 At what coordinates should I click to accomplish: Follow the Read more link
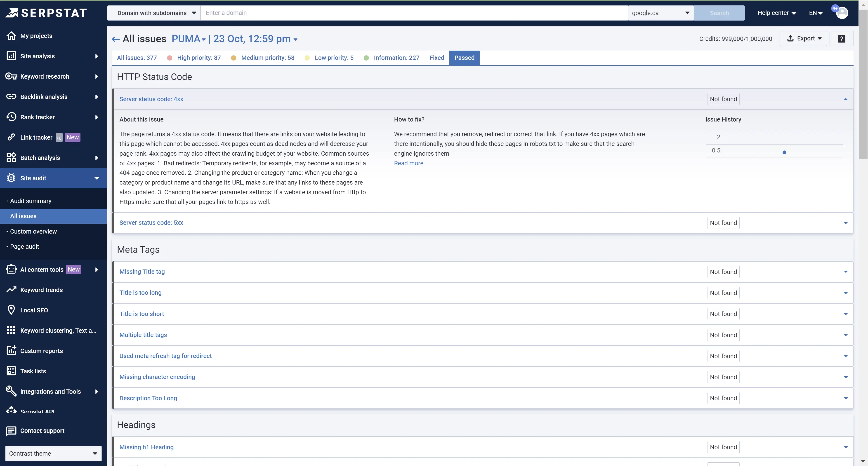pyautogui.click(x=408, y=163)
